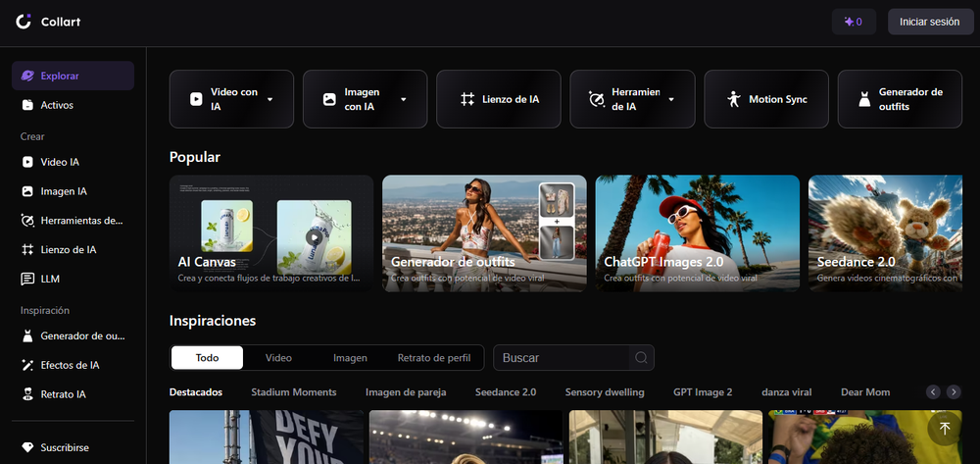The image size is (980, 464).
Task: Open the Seedance 2.0 popular thumbnail
Action: pos(886,233)
